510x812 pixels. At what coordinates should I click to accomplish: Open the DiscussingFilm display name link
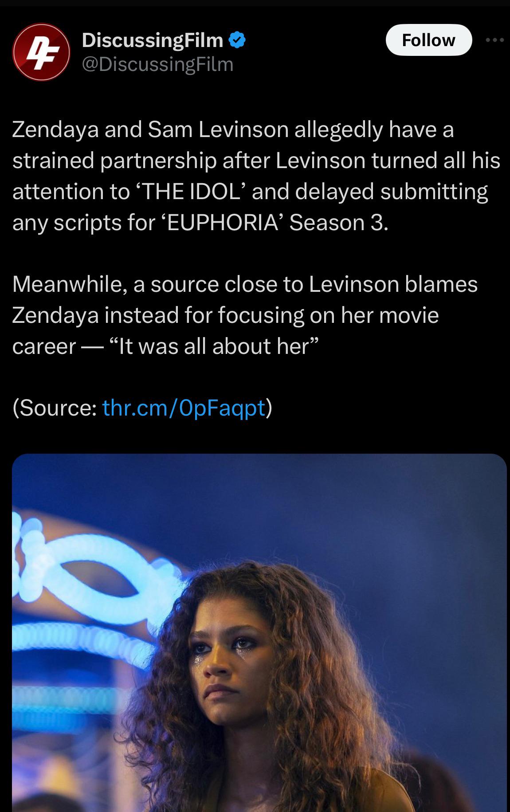[x=153, y=40]
